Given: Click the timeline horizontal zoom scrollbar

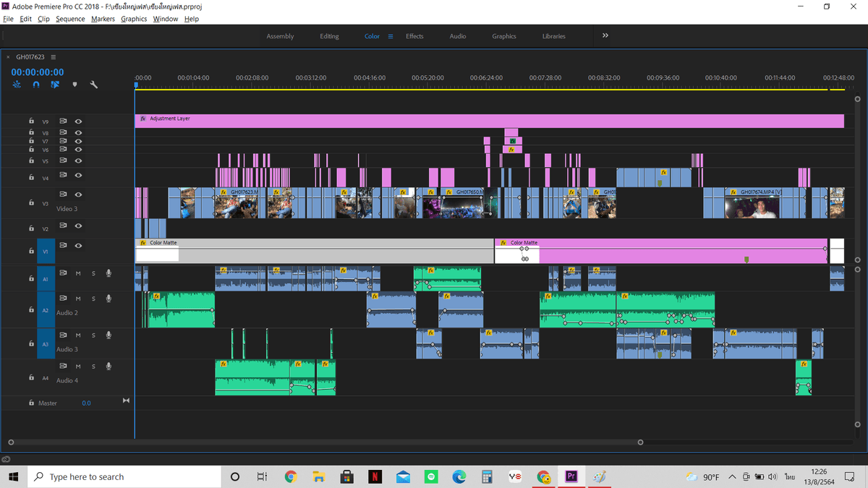Looking at the screenshot, I should (325, 442).
